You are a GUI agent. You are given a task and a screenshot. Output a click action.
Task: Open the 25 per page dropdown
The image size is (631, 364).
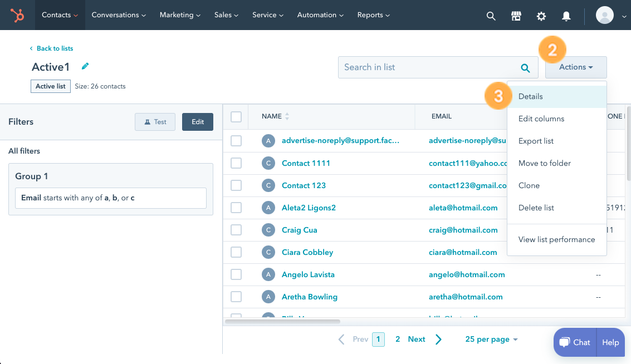(491, 340)
